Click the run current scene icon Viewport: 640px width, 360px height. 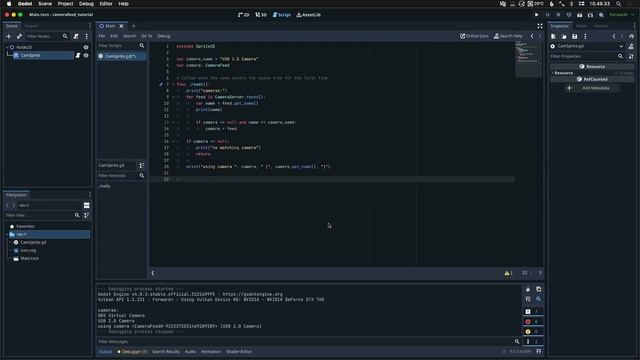(580, 15)
